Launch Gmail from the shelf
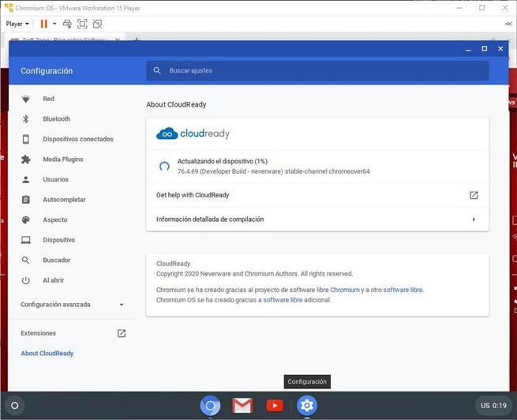 tap(242, 406)
